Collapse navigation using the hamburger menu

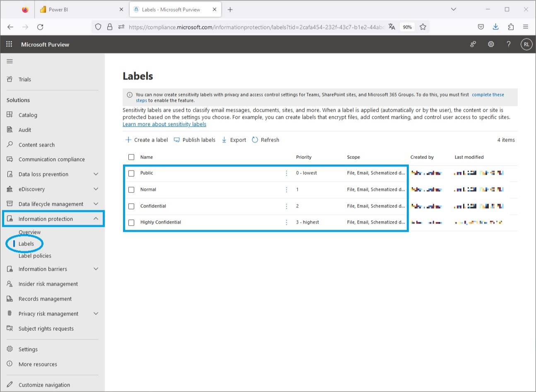tap(9, 61)
